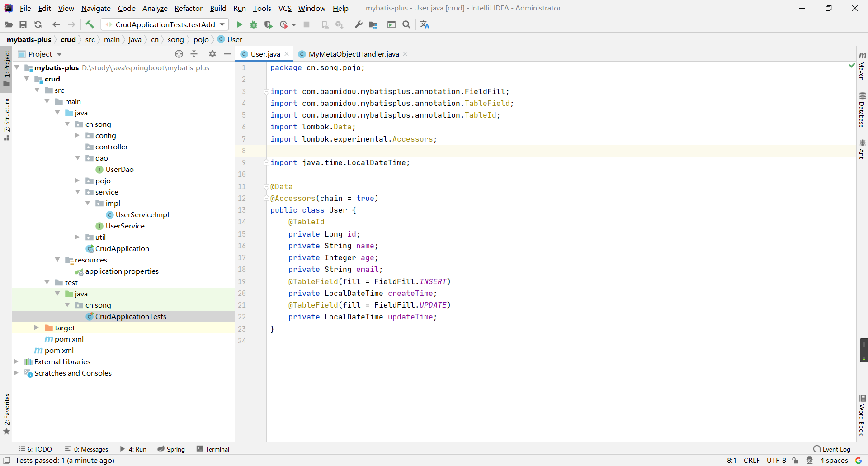Screen dimensions: 868x466
Task: Click inspection checkmark at editor top right
Action: coord(852,66)
